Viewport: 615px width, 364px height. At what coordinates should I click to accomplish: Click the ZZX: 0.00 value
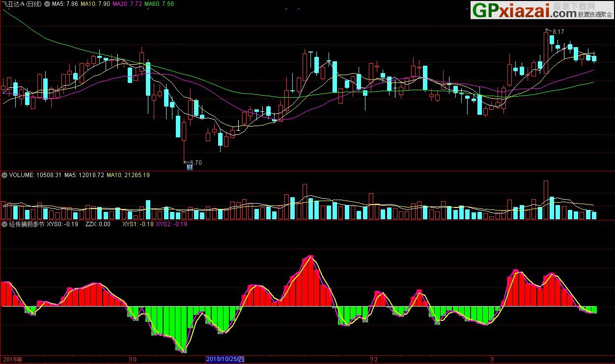[98, 224]
